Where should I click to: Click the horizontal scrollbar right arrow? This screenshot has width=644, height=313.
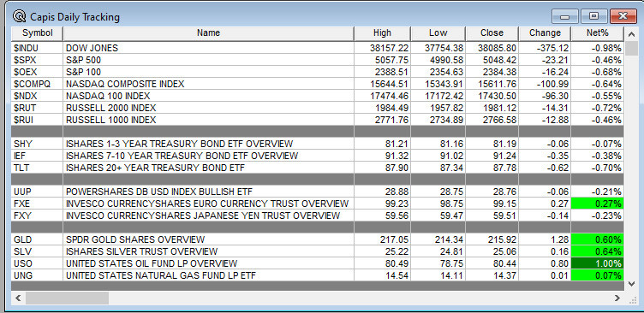coord(617,298)
